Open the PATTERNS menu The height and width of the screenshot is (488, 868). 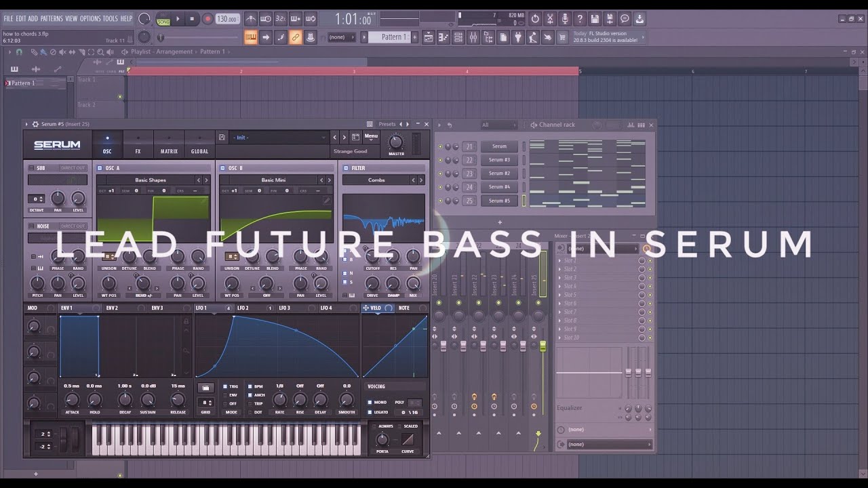52,18
